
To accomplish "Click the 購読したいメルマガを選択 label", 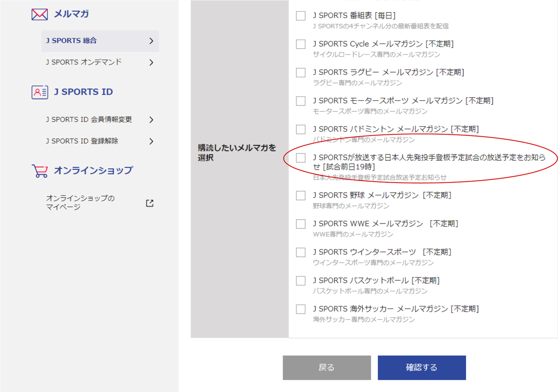I will tap(237, 152).
